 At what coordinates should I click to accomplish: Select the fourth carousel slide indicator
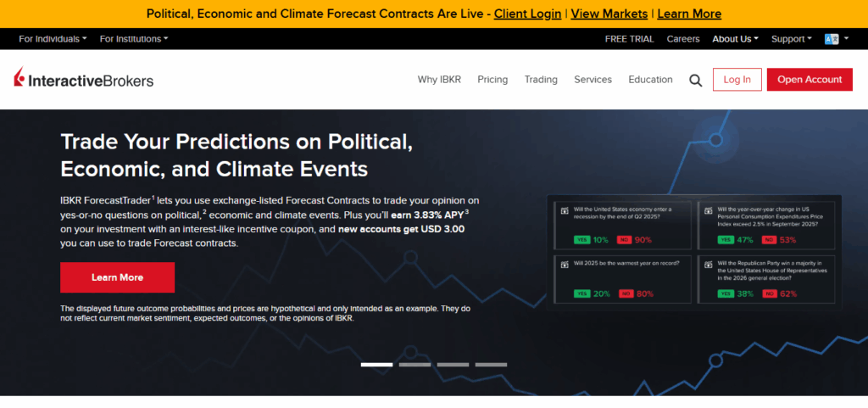point(491,364)
